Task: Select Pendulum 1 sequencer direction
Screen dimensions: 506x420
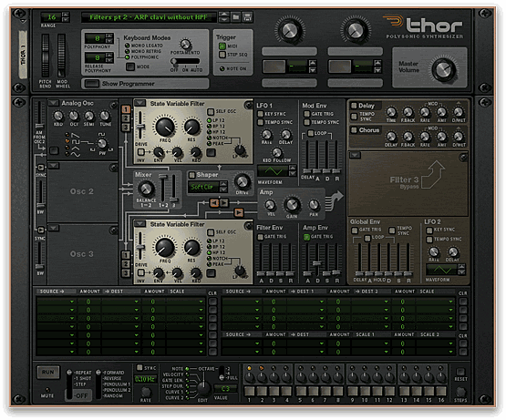Action: coord(116,384)
